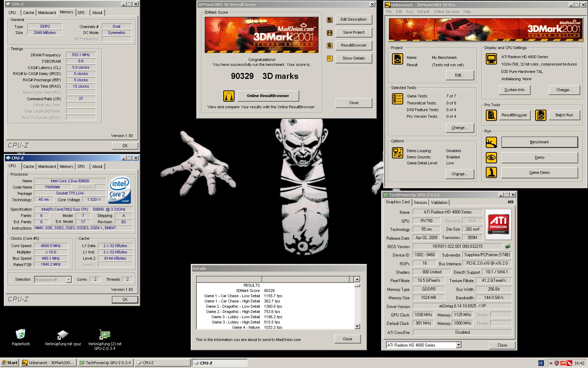Click the Project icon in 3DMark Pro
588x368 pixels.
397,59
